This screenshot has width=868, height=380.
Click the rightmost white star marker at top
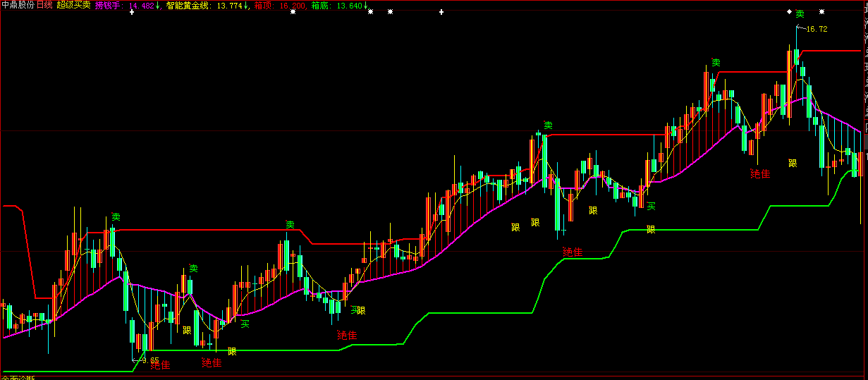pos(821,12)
